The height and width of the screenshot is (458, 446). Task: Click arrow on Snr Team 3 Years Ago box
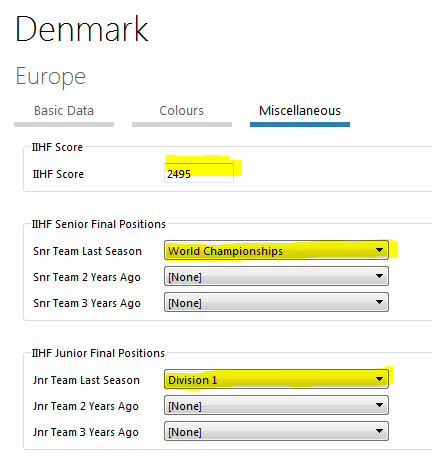[379, 302]
